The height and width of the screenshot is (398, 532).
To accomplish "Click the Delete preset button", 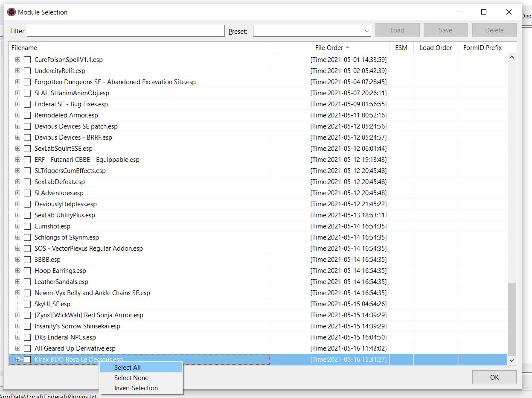I will (494, 30).
